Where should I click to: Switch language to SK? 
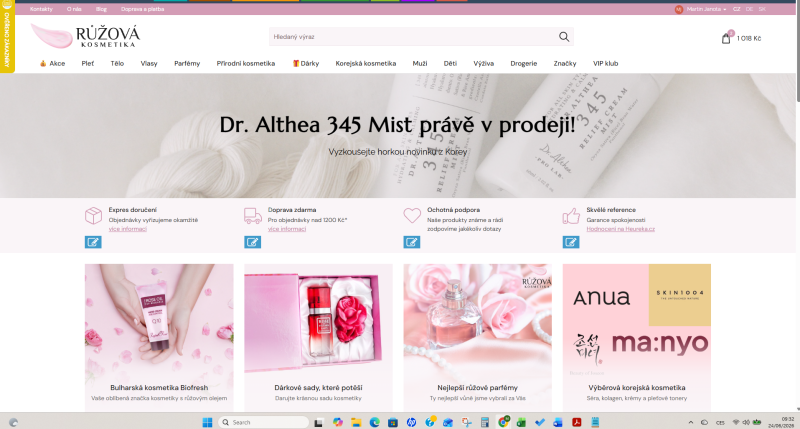click(762, 9)
